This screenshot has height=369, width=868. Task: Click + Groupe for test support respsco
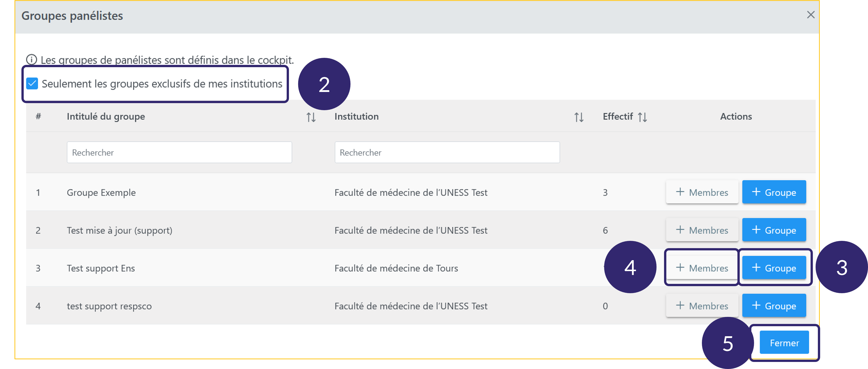[x=774, y=306]
